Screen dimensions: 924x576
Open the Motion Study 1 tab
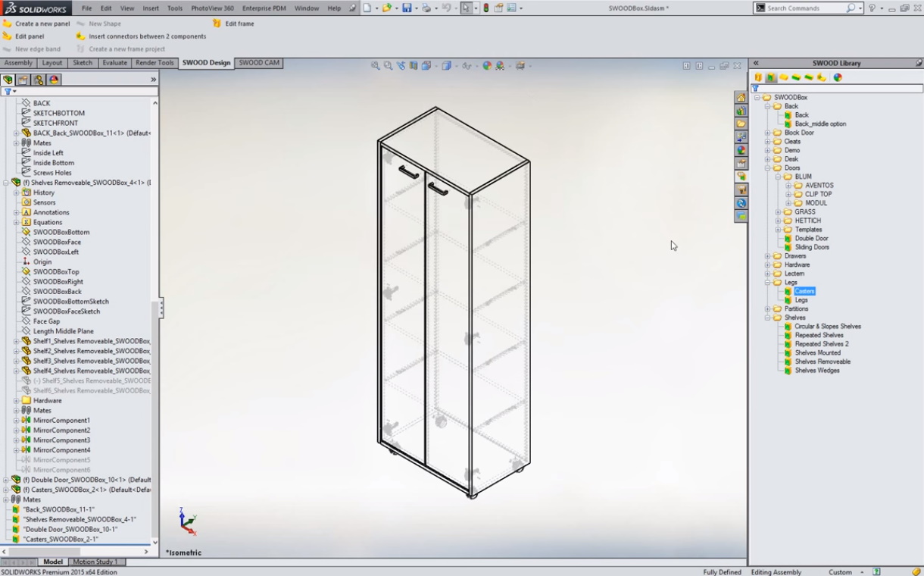point(95,562)
